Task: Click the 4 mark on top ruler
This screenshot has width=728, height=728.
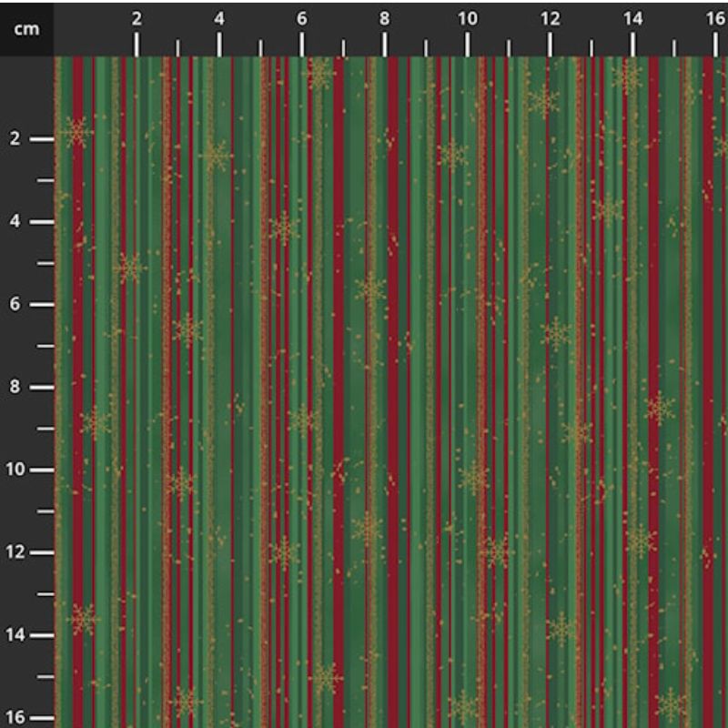Action: (x=219, y=19)
